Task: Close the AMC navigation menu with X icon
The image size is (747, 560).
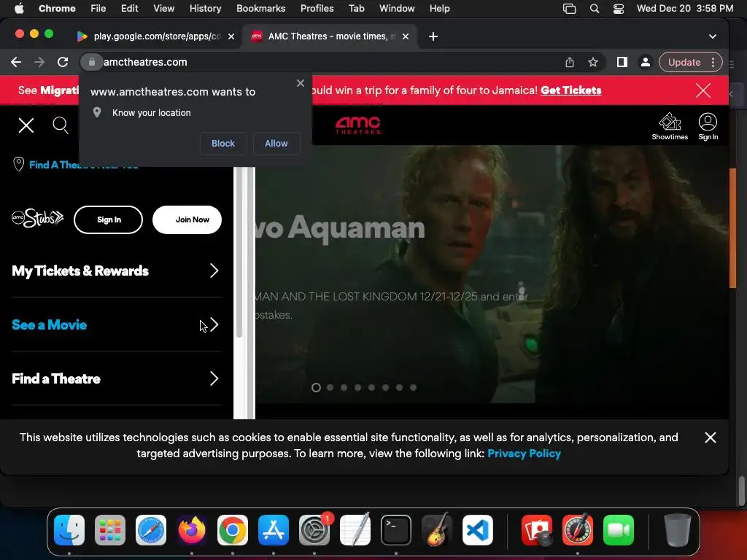Action: pos(26,125)
